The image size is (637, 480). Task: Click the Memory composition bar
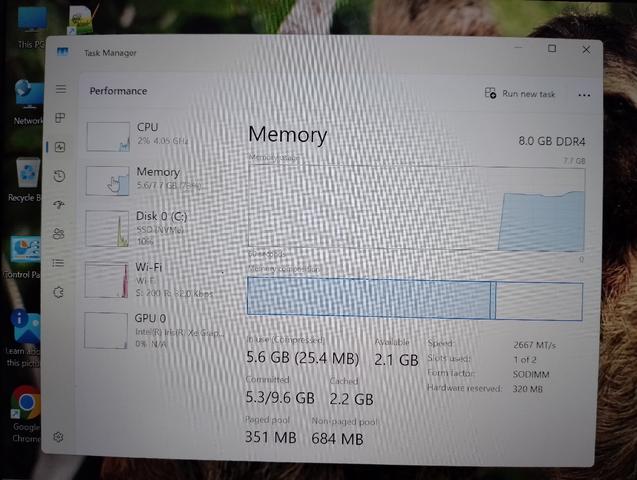[x=415, y=299]
